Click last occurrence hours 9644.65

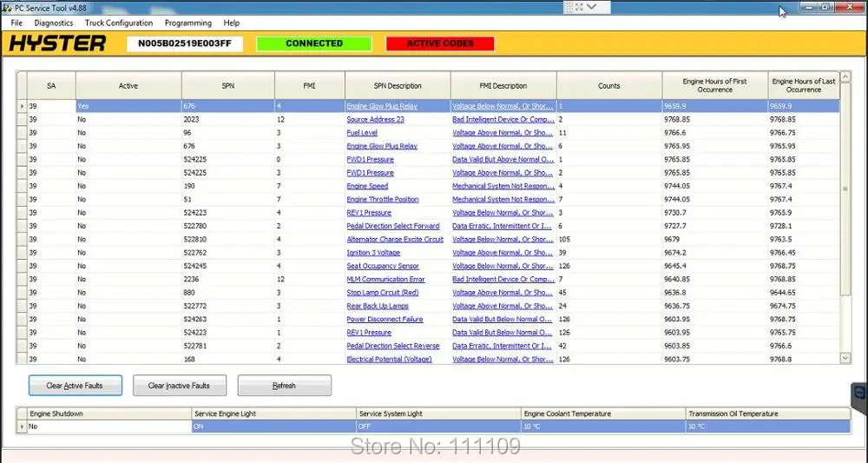(x=804, y=293)
